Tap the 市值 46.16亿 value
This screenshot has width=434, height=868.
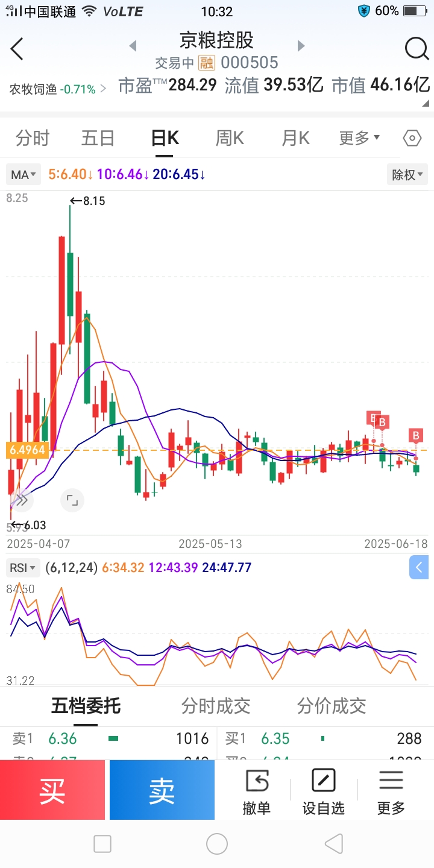(381, 85)
